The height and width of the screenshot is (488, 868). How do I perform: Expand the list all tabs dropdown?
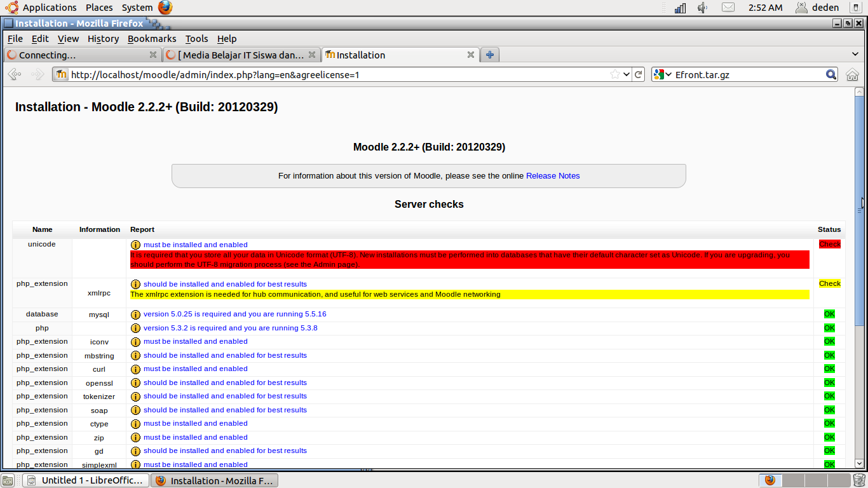click(x=855, y=55)
